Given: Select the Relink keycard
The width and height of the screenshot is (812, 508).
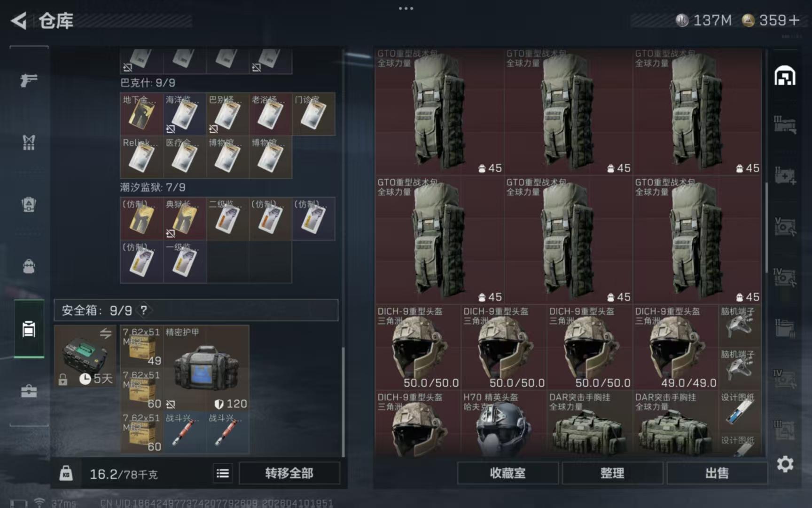Looking at the screenshot, I should click(141, 157).
